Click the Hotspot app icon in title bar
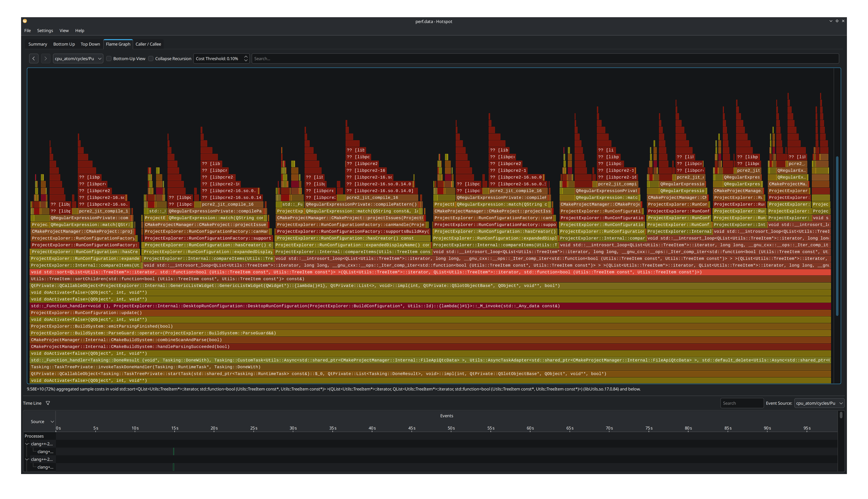This screenshot has width=868, height=499. pos(25,21)
